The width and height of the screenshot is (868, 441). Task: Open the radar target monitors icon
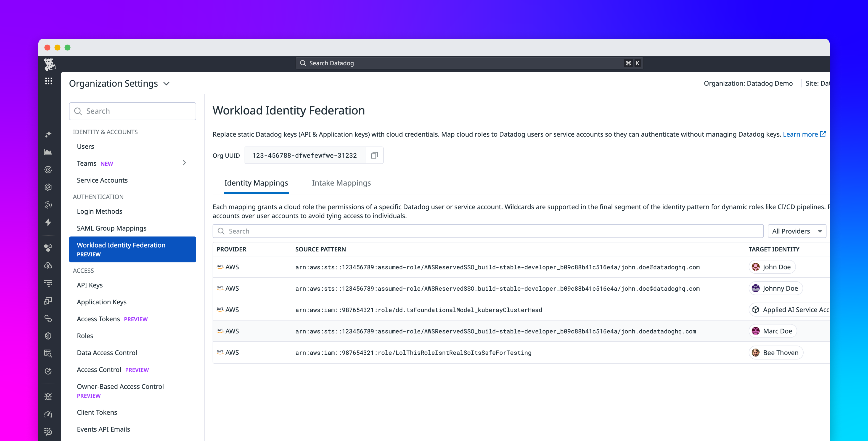[48, 170]
